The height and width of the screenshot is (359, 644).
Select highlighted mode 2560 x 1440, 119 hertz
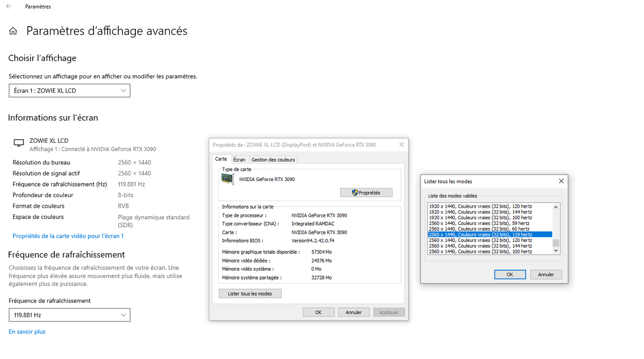[490, 234]
